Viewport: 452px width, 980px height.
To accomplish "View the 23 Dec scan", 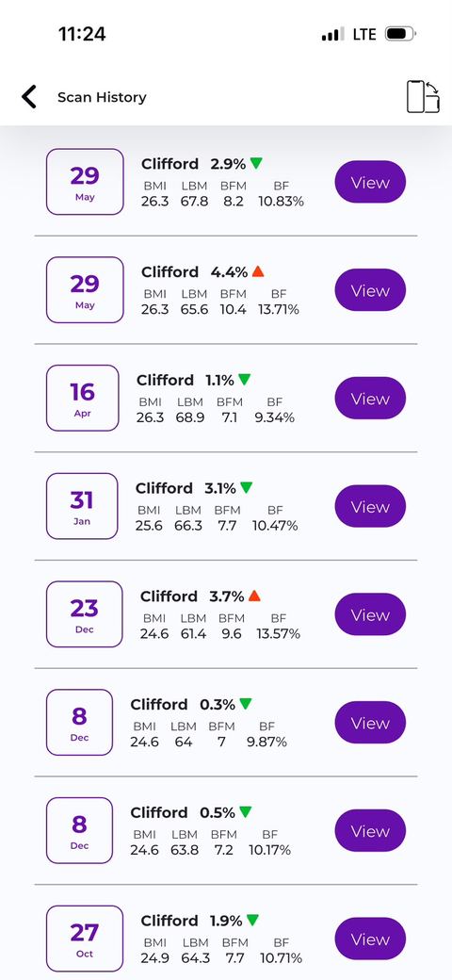I will click(370, 614).
